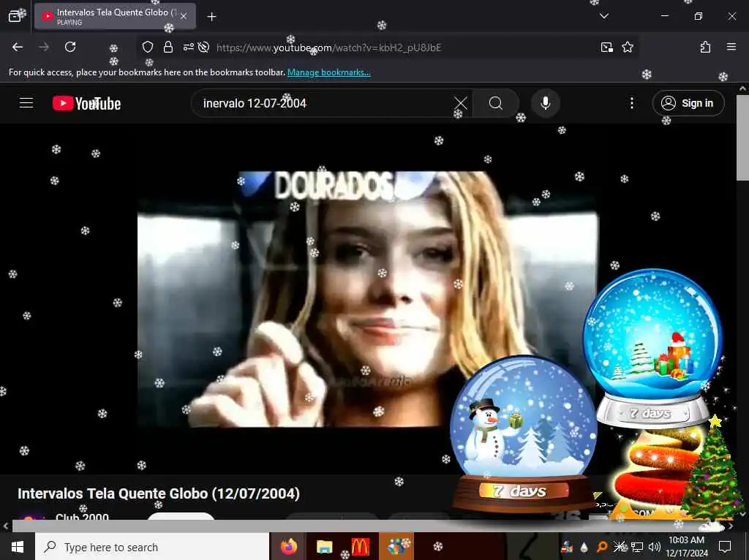Click the horizontal scrollbar left arrow
Screen dimensions: 749x560
click(5, 526)
